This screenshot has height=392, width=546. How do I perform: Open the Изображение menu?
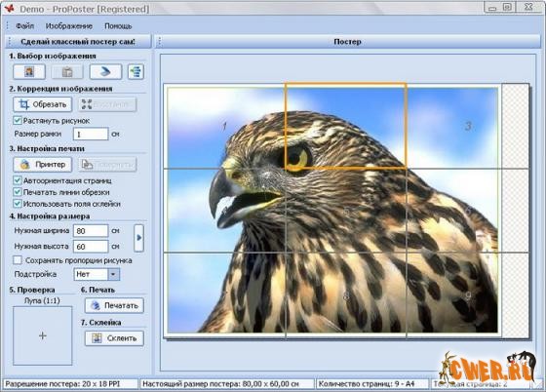(69, 26)
